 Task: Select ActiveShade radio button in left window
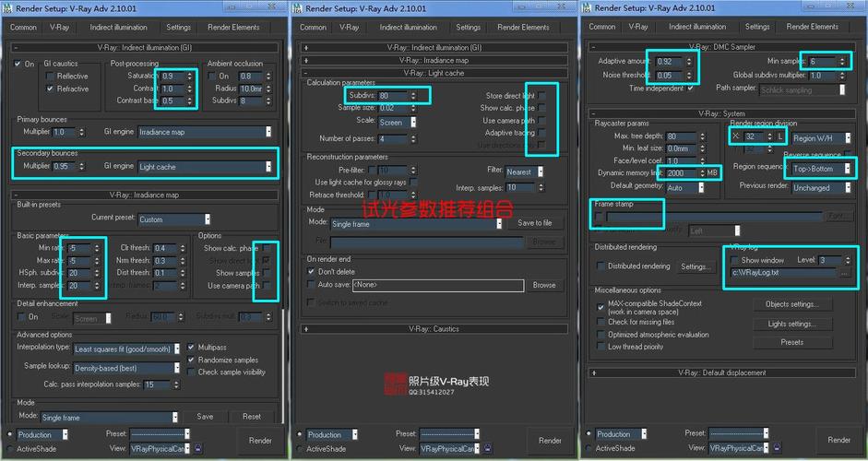point(10,449)
